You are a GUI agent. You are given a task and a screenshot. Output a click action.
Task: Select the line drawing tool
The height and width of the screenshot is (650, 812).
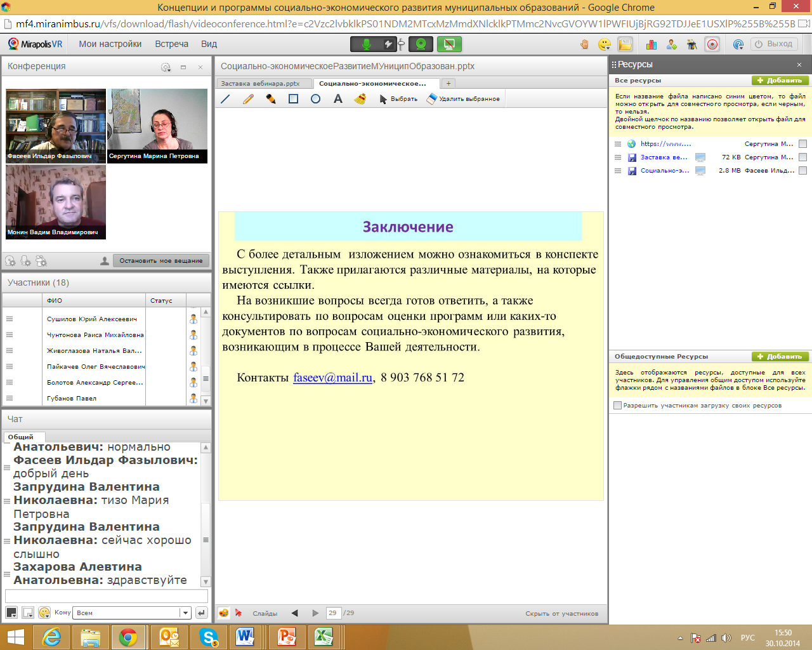pyautogui.click(x=225, y=99)
